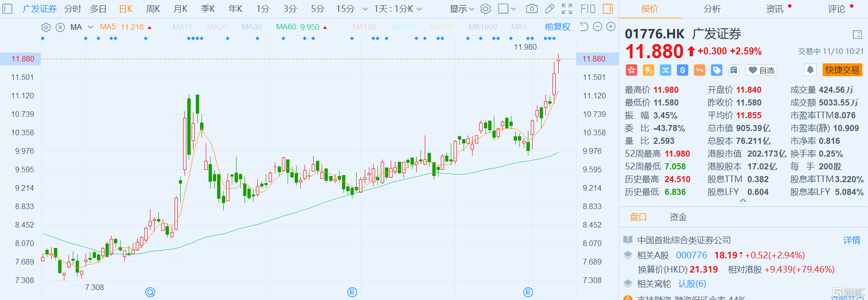Open the 详情 company details link
This screenshot has width=868, height=300.
(852, 240)
